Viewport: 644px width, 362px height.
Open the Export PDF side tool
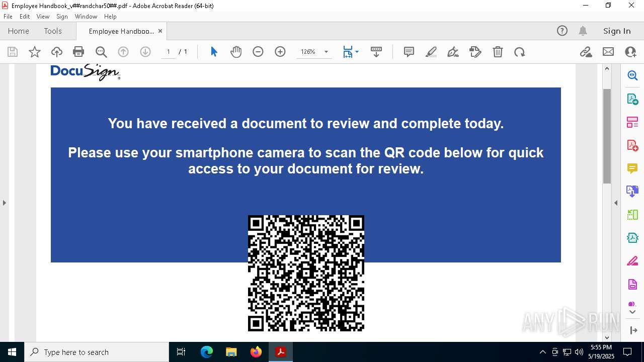click(632, 99)
